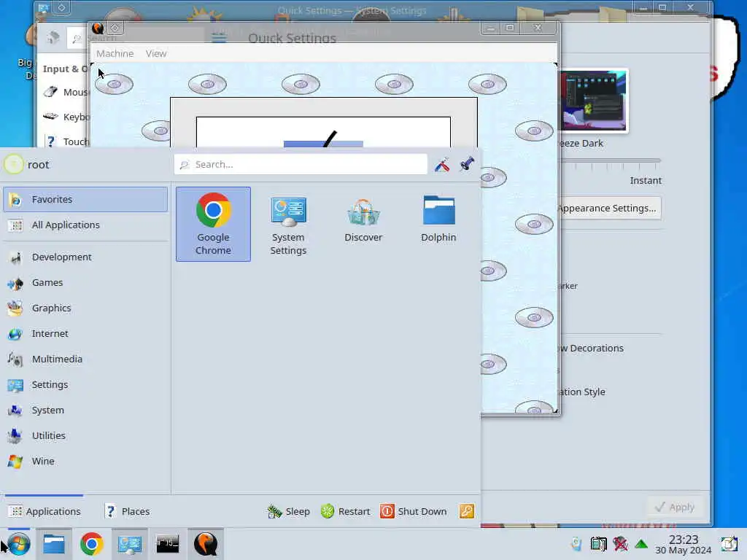
Task: Open the Development category
Action: click(85, 257)
